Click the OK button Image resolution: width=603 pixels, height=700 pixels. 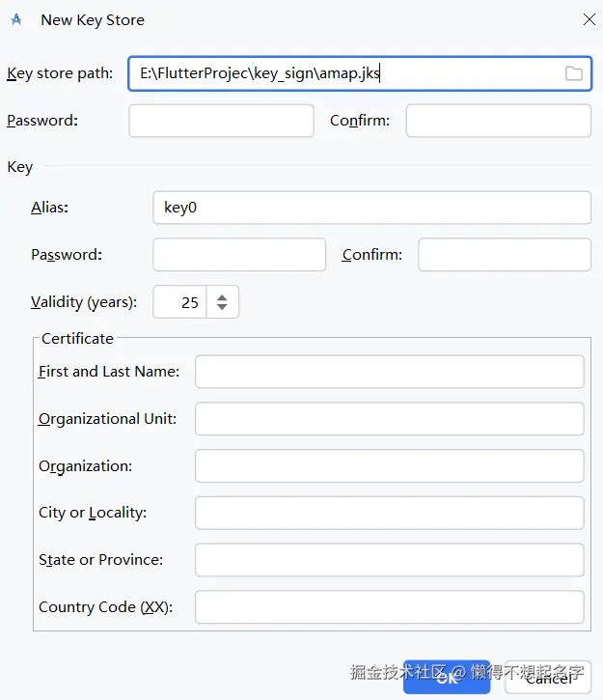click(447, 677)
